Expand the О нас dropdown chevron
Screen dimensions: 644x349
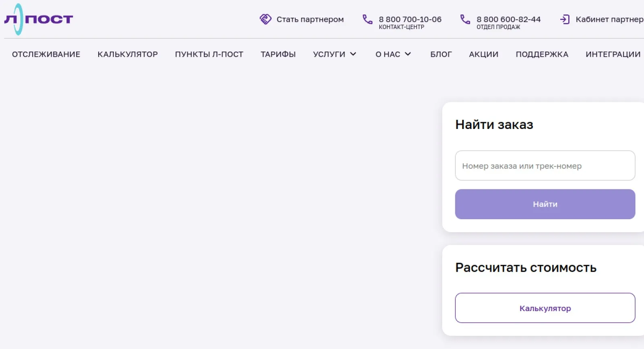[408, 54]
